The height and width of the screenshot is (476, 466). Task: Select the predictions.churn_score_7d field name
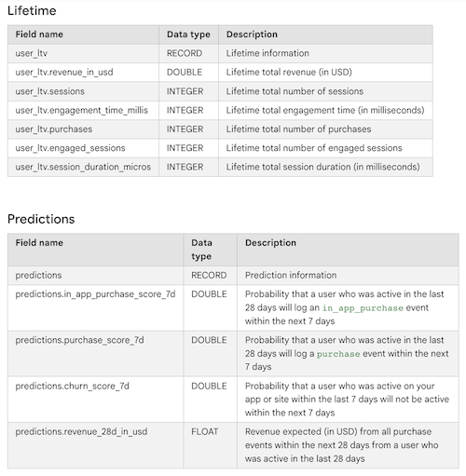(72, 386)
